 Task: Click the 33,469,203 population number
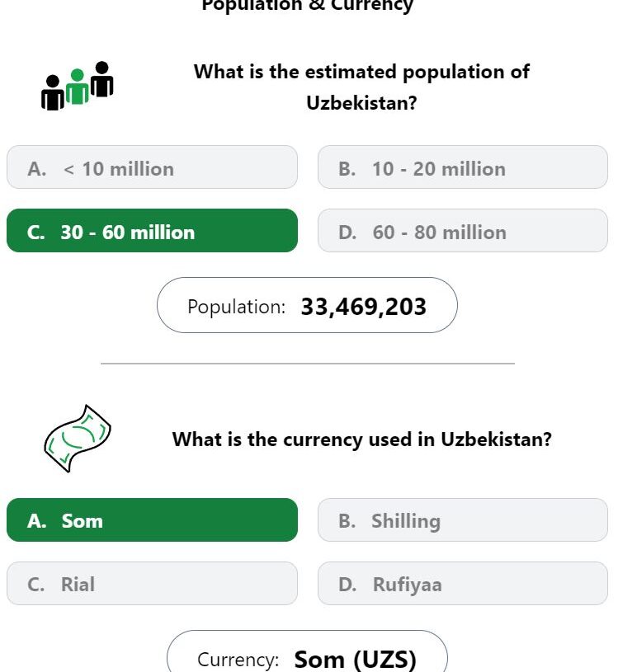pyautogui.click(x=364, y=307)
